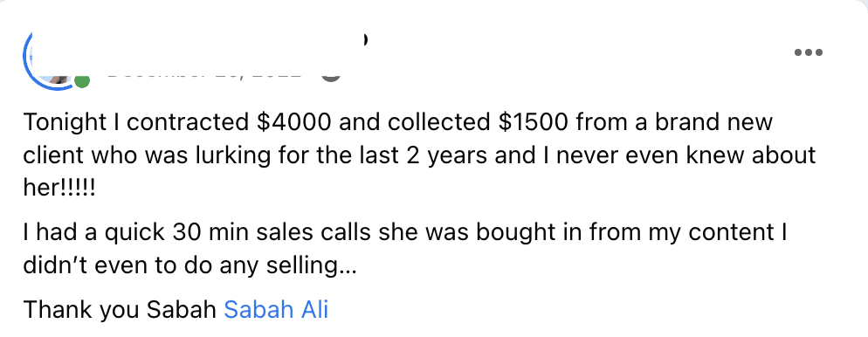Open the partially hidden December post timestamp

205,75
